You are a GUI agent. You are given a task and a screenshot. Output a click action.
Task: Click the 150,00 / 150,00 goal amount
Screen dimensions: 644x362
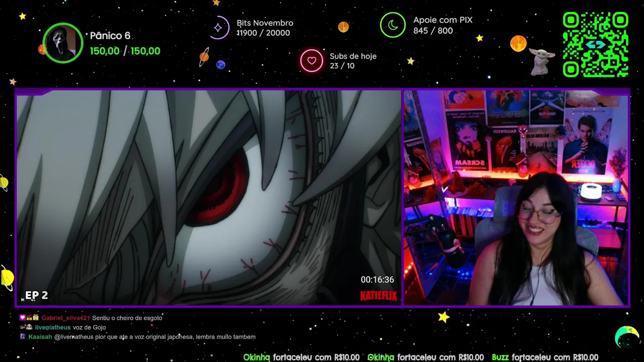click(x=125, y=51)
